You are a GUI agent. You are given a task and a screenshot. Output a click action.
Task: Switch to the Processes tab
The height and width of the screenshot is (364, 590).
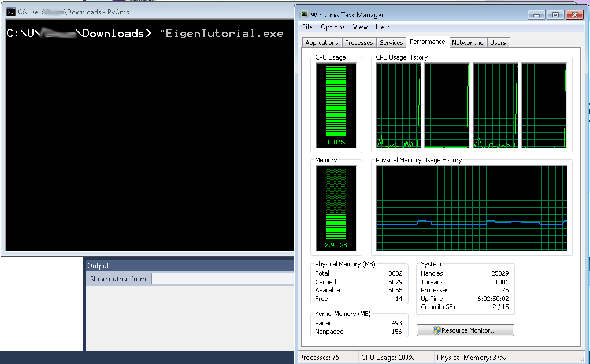point(359,43)
